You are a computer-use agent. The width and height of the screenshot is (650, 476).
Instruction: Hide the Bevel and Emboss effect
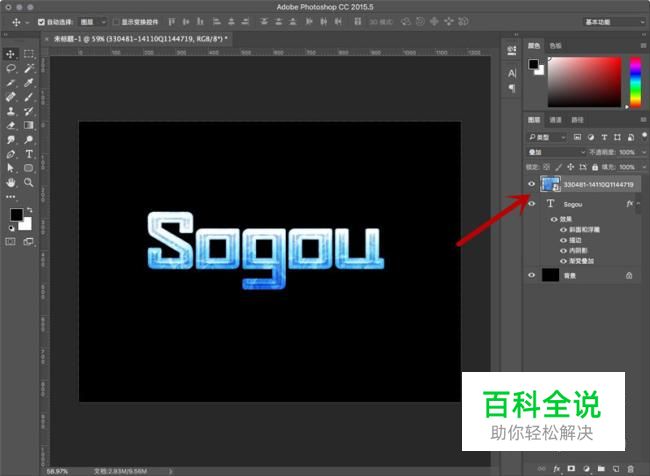[x=563, y=230]
